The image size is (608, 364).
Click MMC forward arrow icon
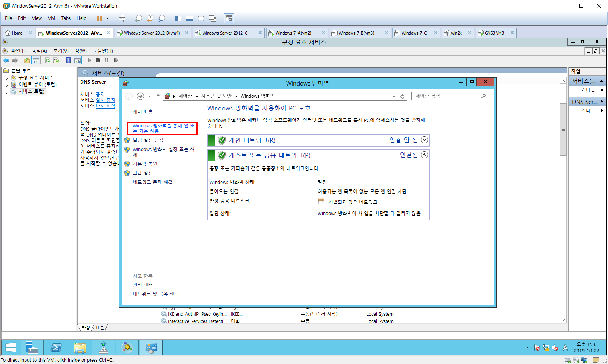coord(15,60)
